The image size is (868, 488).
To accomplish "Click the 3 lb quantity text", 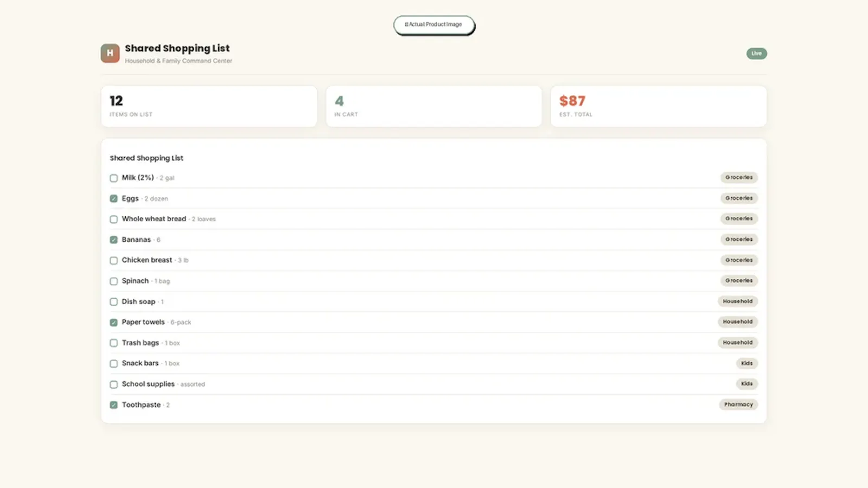I will (183, 260).
